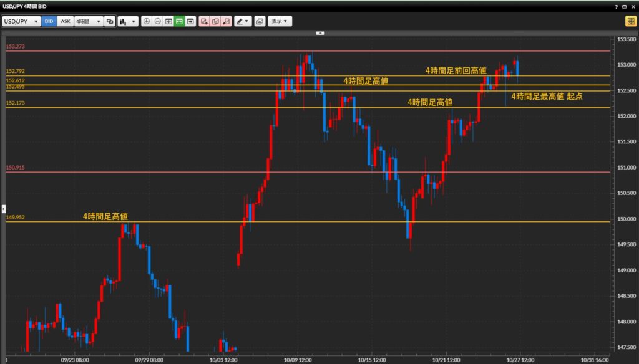Click the pink position display icon
Image resolution: width=639 pixels, height=364 pixels.
click(215, 21)
